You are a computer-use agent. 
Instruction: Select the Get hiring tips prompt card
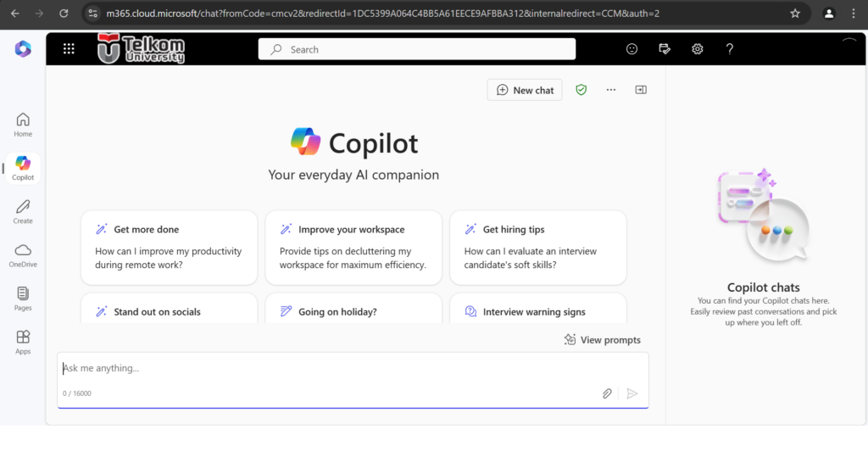pos(537,248)
